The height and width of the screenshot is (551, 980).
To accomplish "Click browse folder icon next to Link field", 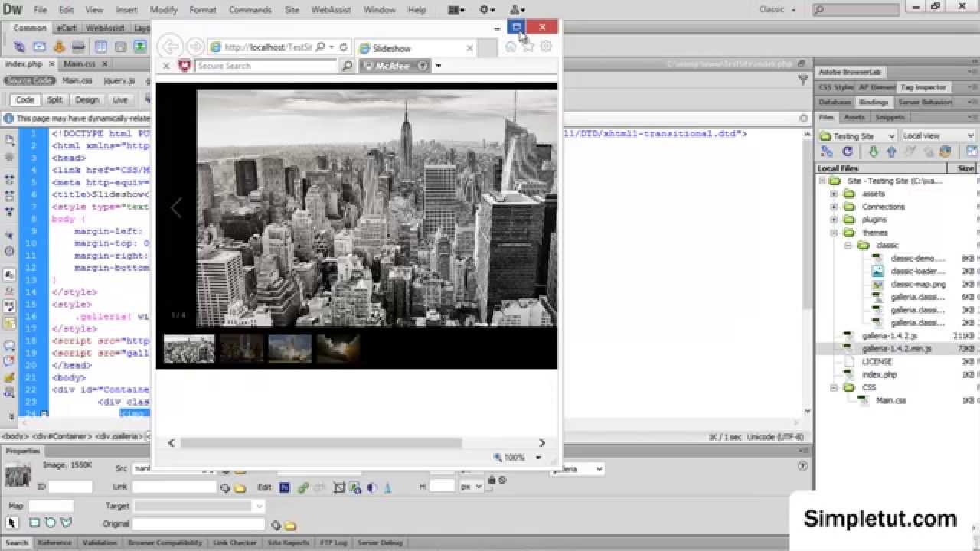I will tap(240, 488).
